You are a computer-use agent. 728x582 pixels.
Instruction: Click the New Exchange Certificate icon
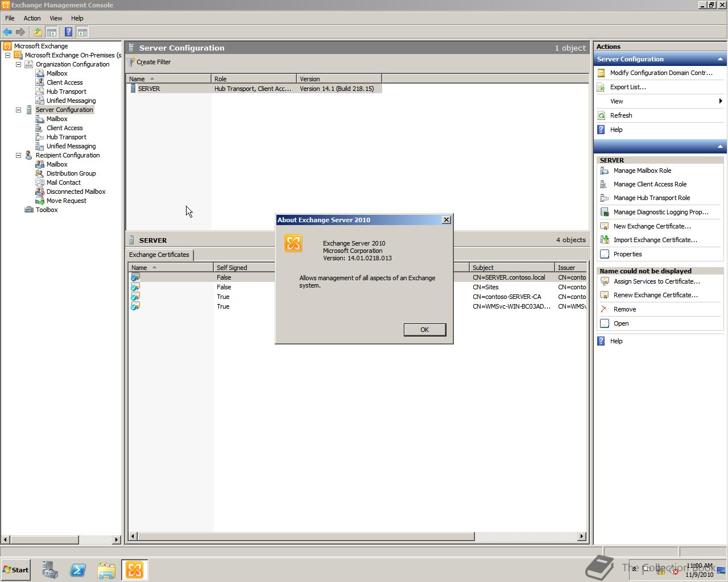(x=605, y=226)
